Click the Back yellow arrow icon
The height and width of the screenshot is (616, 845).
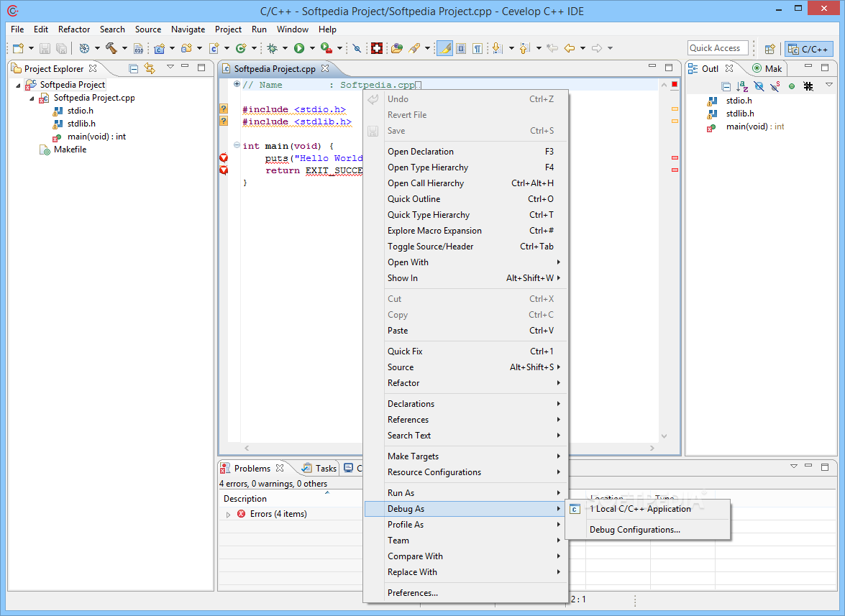point(570,48)
